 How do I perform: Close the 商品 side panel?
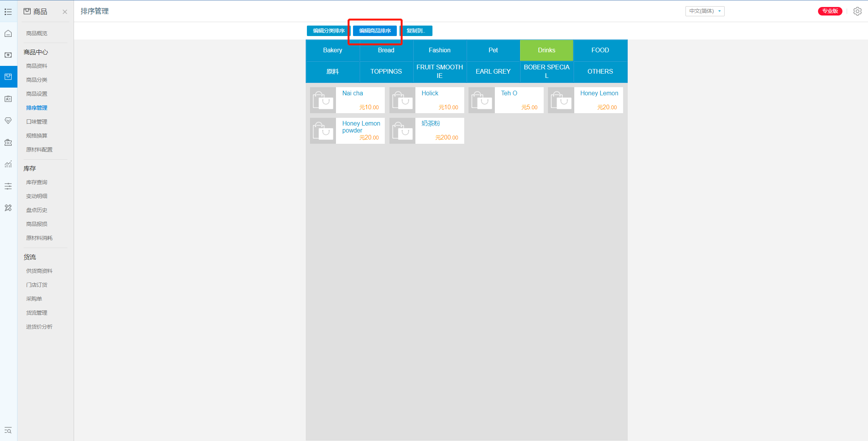tap(65, 12)
